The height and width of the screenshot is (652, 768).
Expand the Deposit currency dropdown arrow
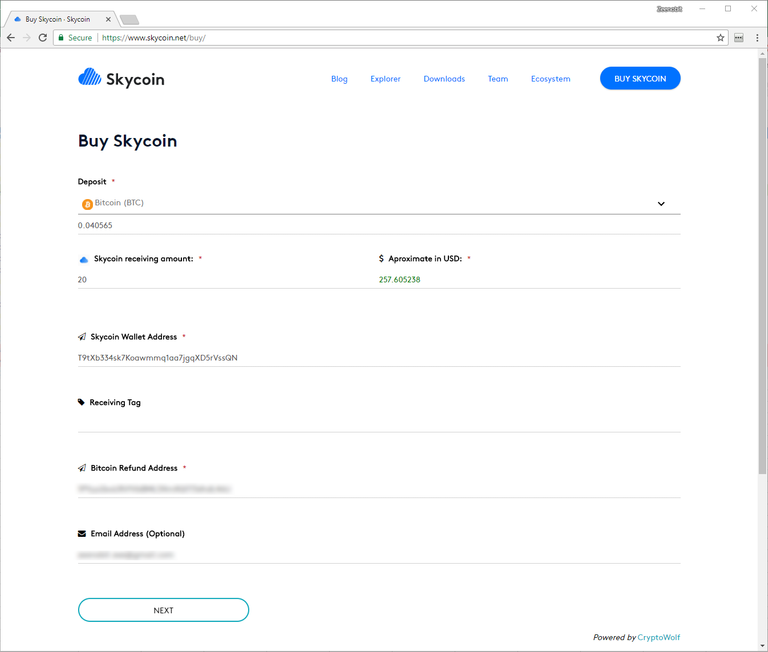point(661,204)
